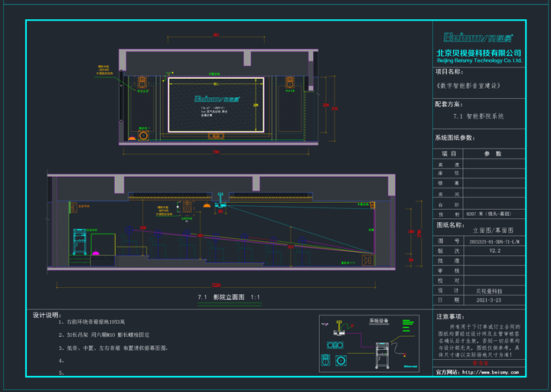The width and height of the screenshot is (551, 392).
Task: Click the rack icon in the 系统设备 legend
Action: (382, 355)
